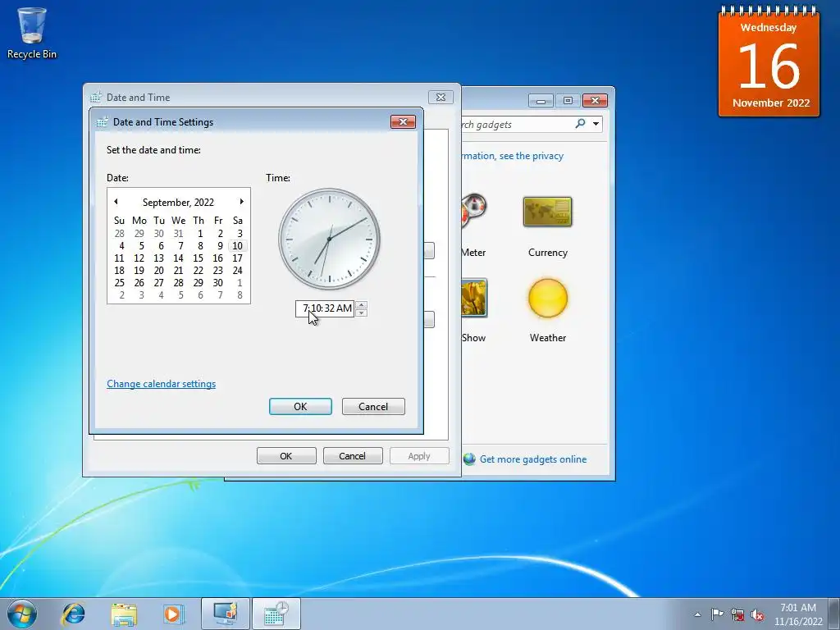Select September 5 in the calendar
840x630 pixels.
point(141,246)
